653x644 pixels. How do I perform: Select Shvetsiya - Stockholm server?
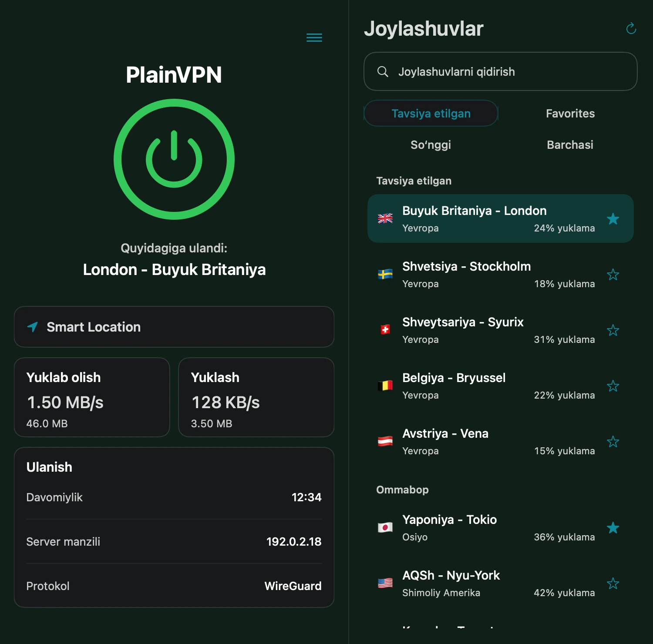pos(501,274)
